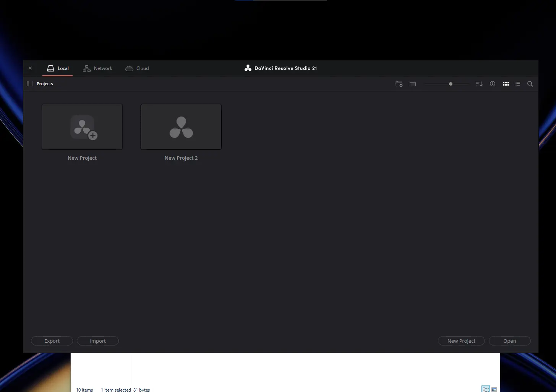The width and height of the screenshot is (556, 392).
Task: Open the Cloud project library tab
Action: click(137, 68)
